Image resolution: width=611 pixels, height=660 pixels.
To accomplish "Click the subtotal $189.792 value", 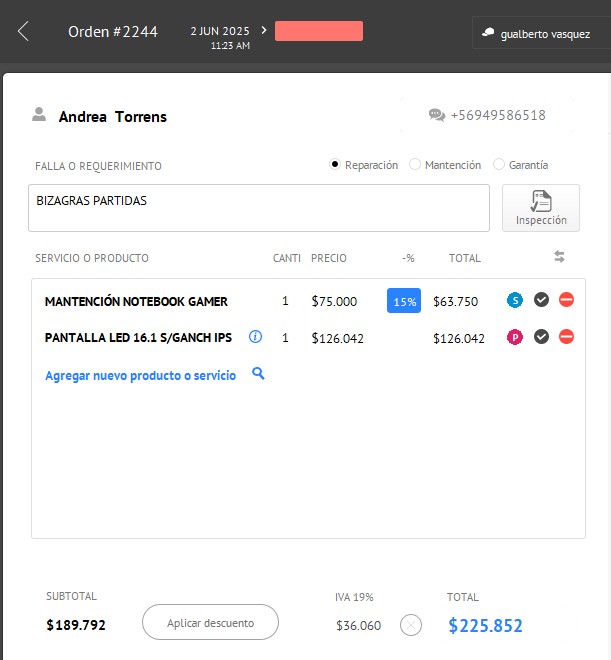I will (x=76, y=625).
